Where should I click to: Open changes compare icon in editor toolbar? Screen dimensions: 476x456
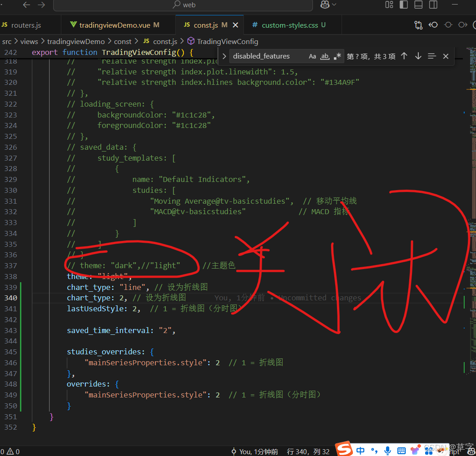pos(418,25)
